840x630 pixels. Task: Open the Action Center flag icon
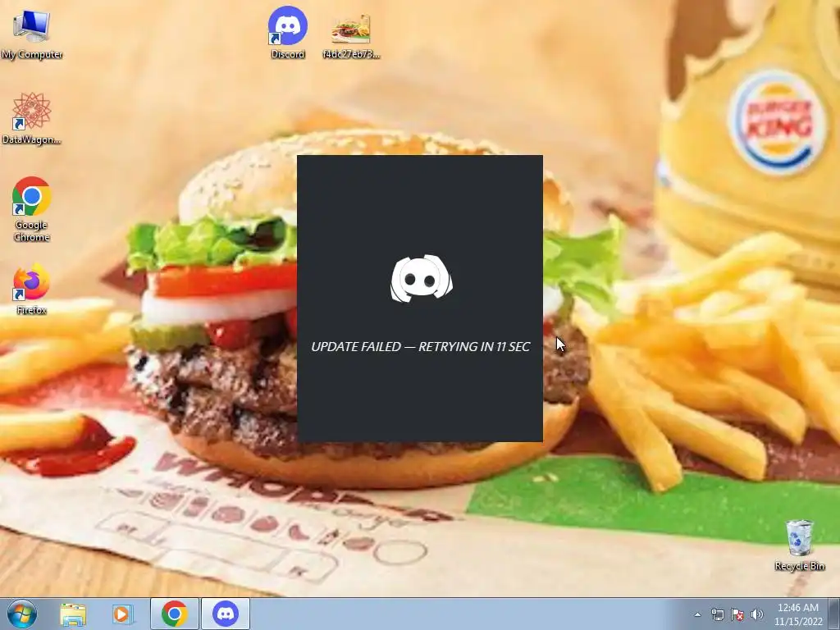[737, 614]
